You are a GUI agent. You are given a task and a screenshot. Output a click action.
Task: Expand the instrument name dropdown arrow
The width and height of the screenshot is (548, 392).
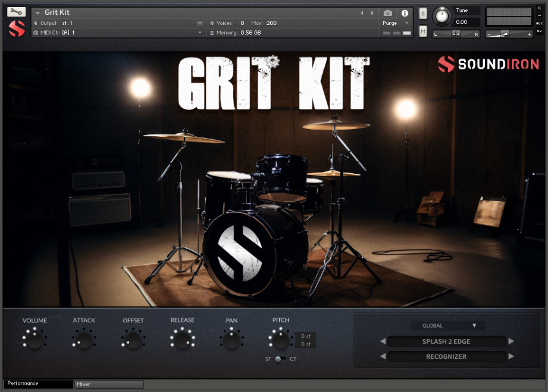click(37, 13)
